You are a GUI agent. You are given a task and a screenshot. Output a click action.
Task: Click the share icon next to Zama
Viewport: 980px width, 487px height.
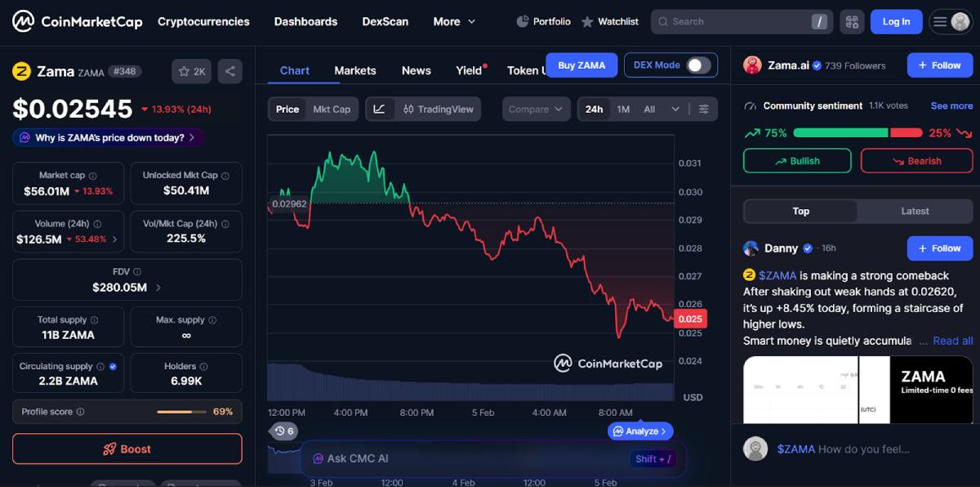tap(230, 72)
